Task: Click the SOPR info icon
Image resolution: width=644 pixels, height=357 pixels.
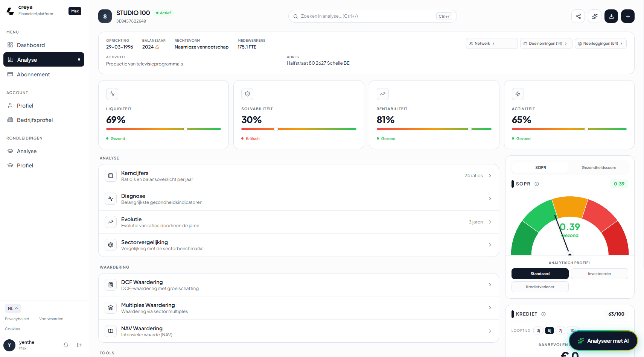Action: 537,184
